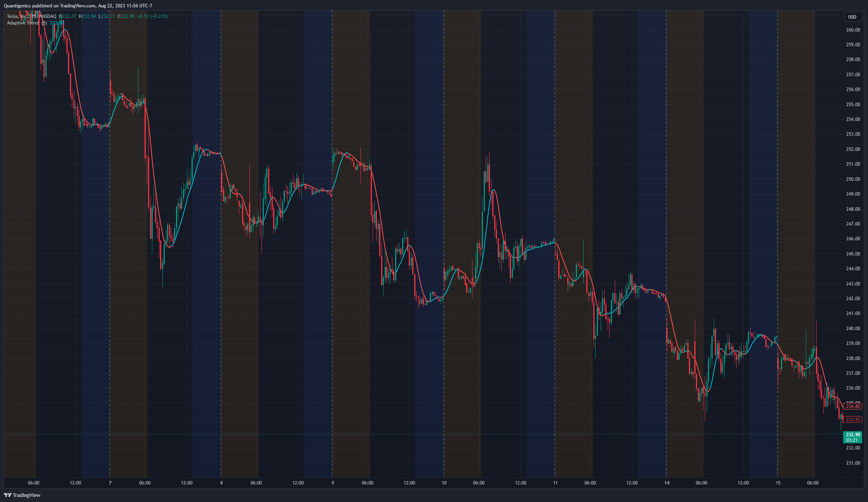This screenshot has height=502, width=868.
Task: Click the bar countdown timer 03:21
Action: [852, 440]
